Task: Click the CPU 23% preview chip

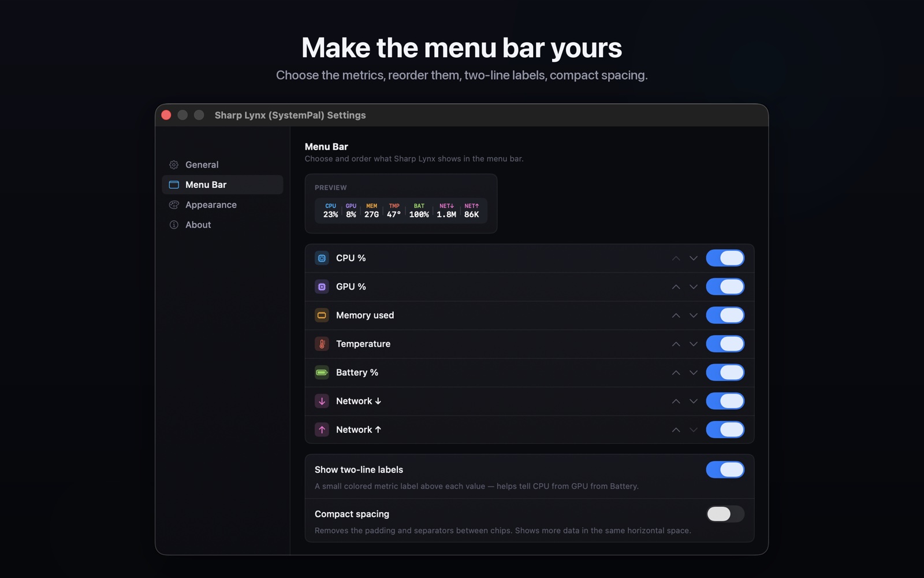Action: coord(330,210)
